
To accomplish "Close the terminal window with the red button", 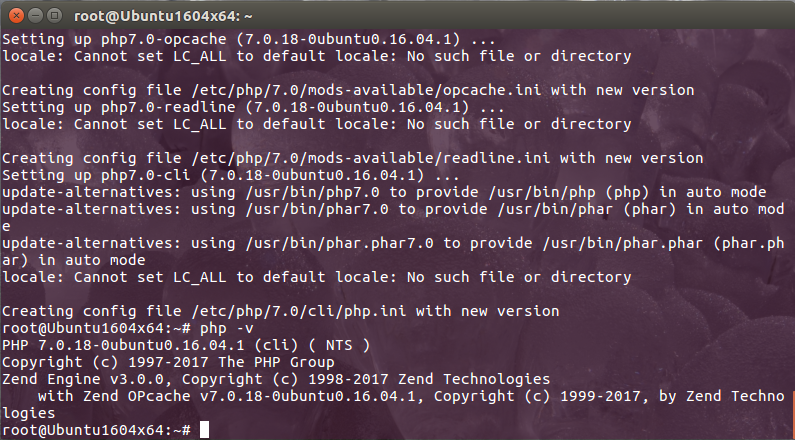I will [16, 16].
